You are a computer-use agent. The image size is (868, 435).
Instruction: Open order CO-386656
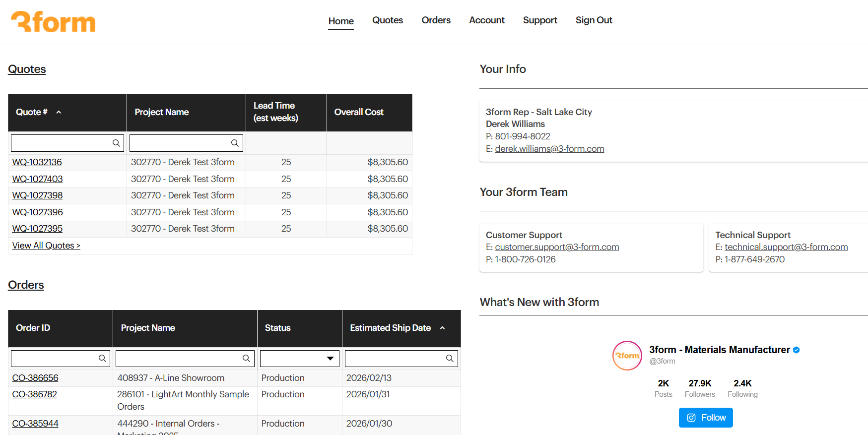pyautogui.click(x=35, y=378)
